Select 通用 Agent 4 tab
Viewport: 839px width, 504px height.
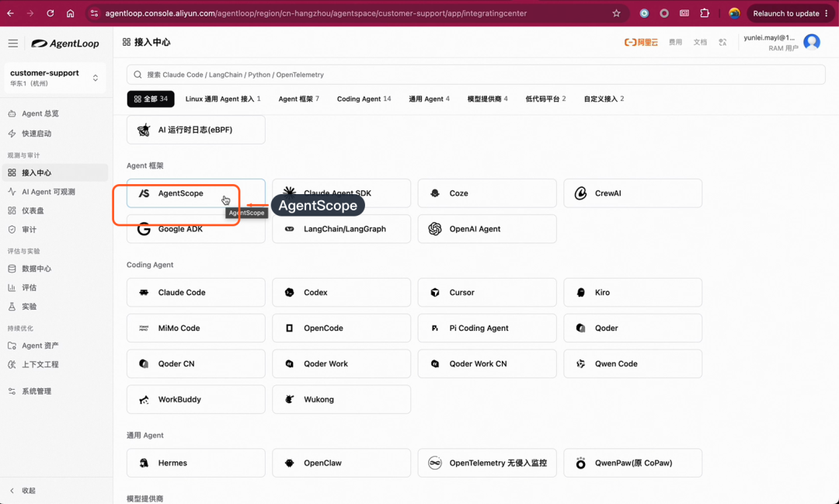tap(429, 99)
